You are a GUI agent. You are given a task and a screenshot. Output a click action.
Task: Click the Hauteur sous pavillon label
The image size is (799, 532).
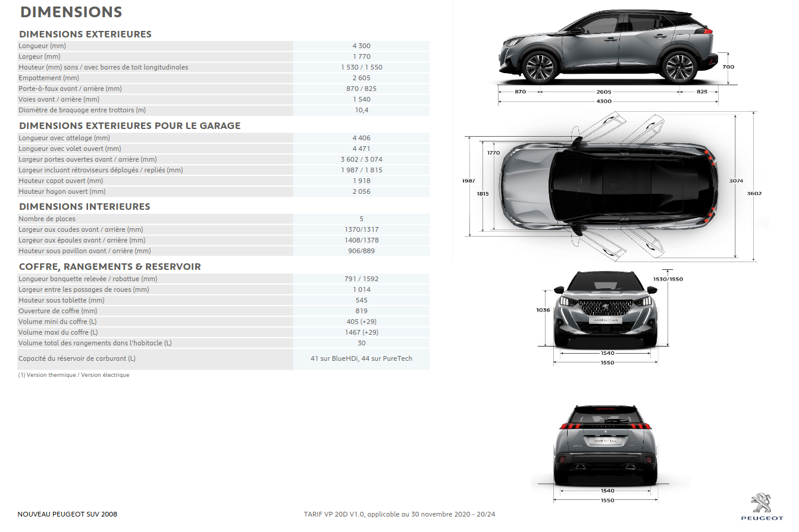click(x=84, y=251)
